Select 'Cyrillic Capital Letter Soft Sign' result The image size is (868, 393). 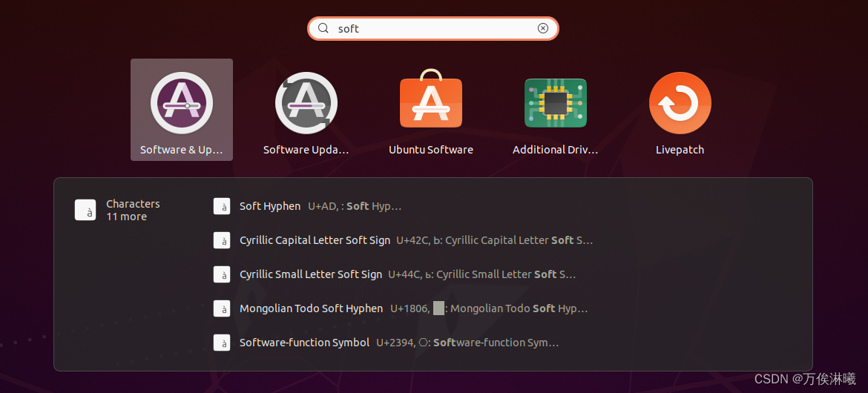click(315, 240)
